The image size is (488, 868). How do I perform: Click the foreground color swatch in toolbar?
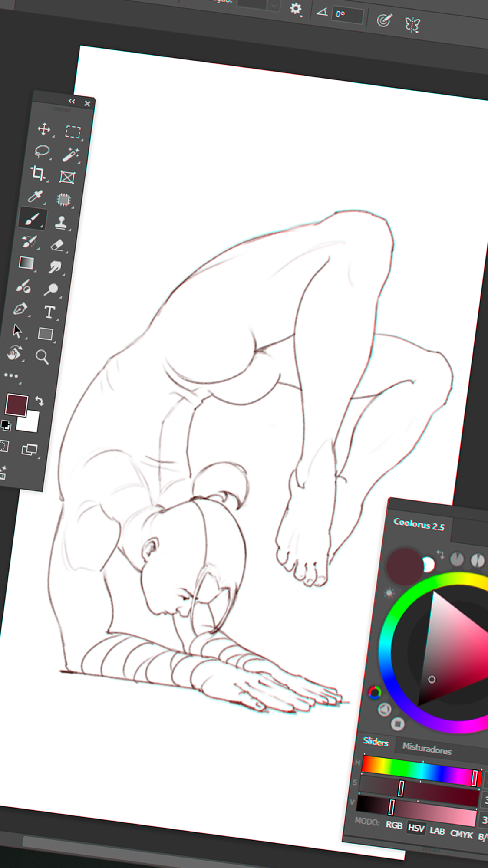point(16,405)
